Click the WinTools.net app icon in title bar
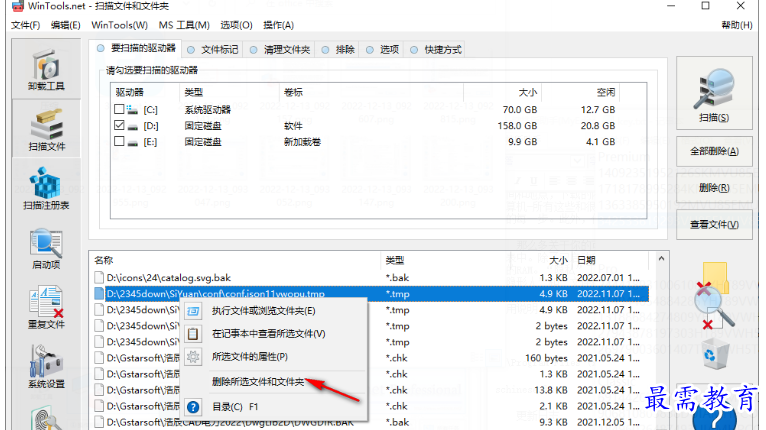 [x=17, y=6]
